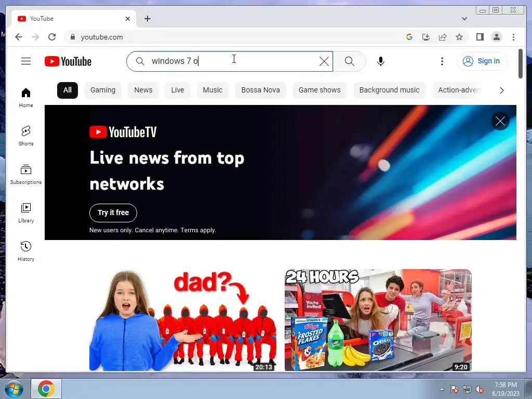Select the All filter chip

coord(68,90)
